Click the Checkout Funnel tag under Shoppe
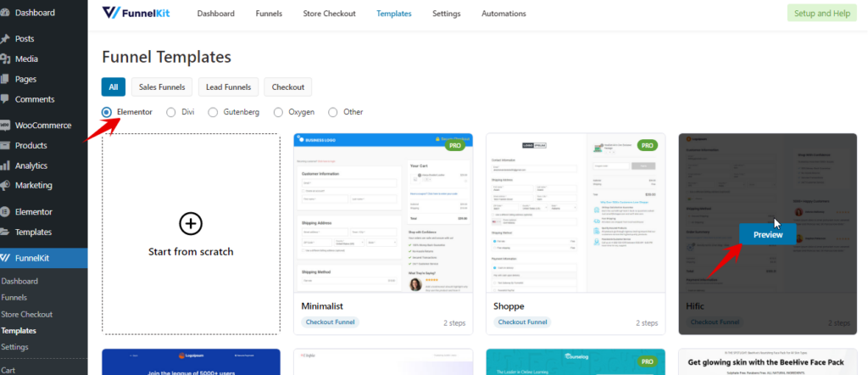The image size is (868, 375). 523,322
